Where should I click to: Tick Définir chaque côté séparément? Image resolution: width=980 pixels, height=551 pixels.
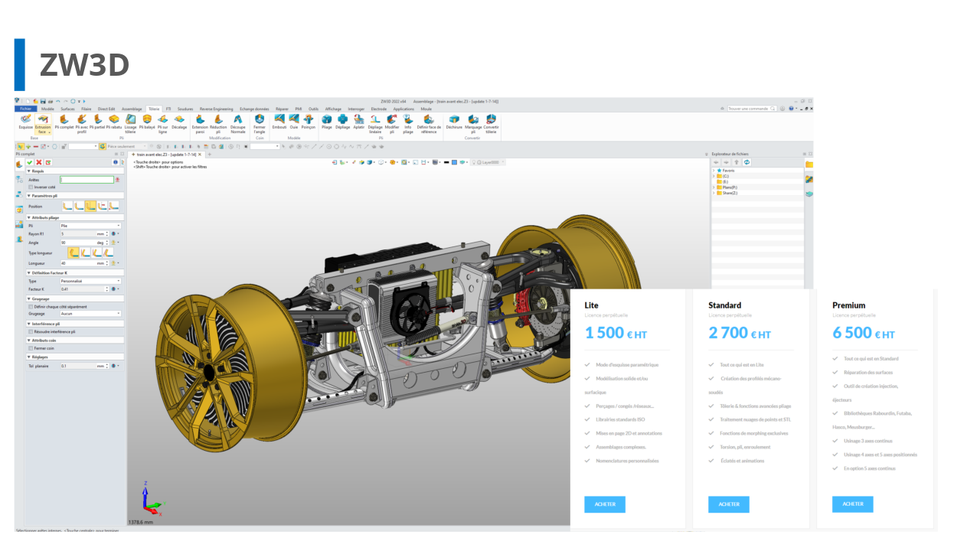(x=31, y=307)
